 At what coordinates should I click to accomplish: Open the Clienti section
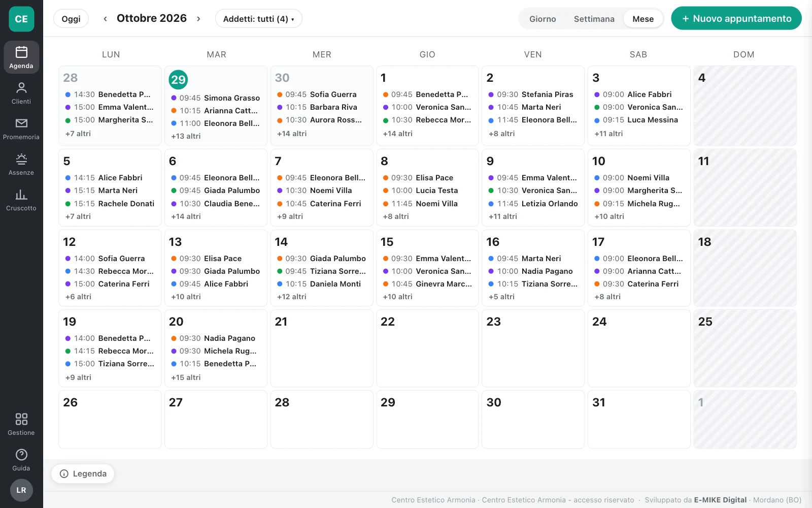(x=21, y=93)
